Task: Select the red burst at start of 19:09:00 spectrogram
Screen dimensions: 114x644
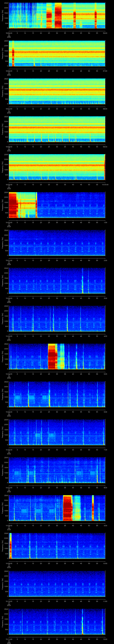Action: 11,546
